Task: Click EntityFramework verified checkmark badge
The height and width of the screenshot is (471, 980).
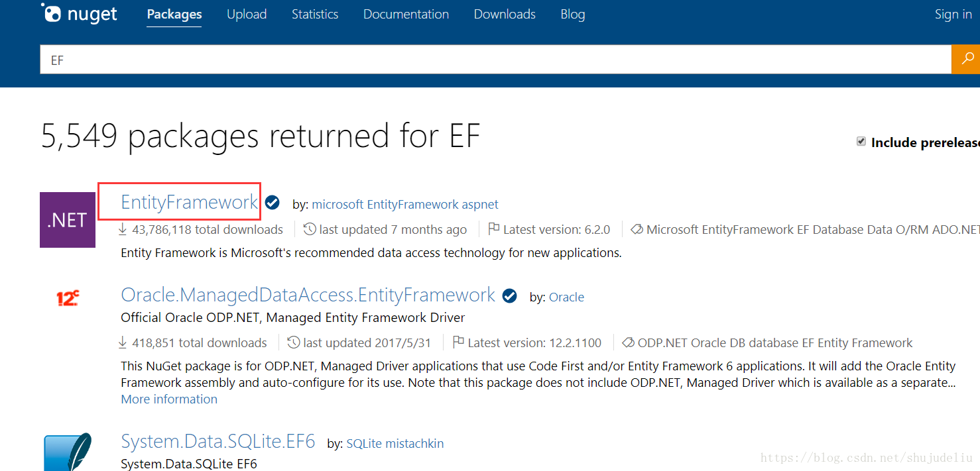Action: [x=272, y=203]
